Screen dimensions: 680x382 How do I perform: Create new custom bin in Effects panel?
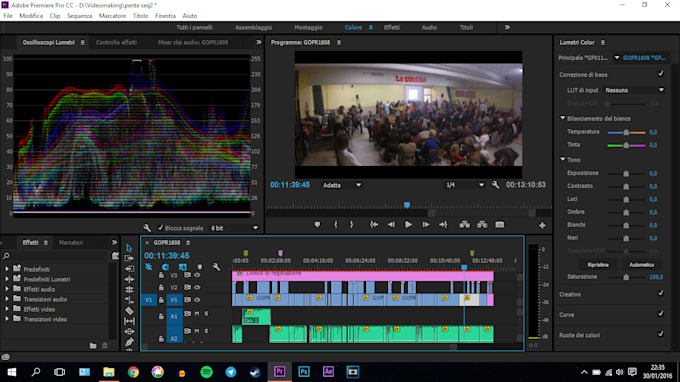pyautogui.click(x=93, y=346)
